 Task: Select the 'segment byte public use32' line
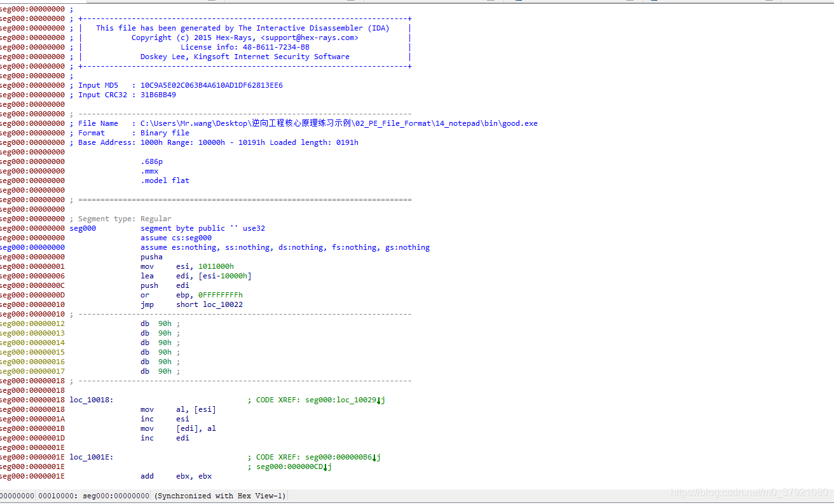coord(203,228)
